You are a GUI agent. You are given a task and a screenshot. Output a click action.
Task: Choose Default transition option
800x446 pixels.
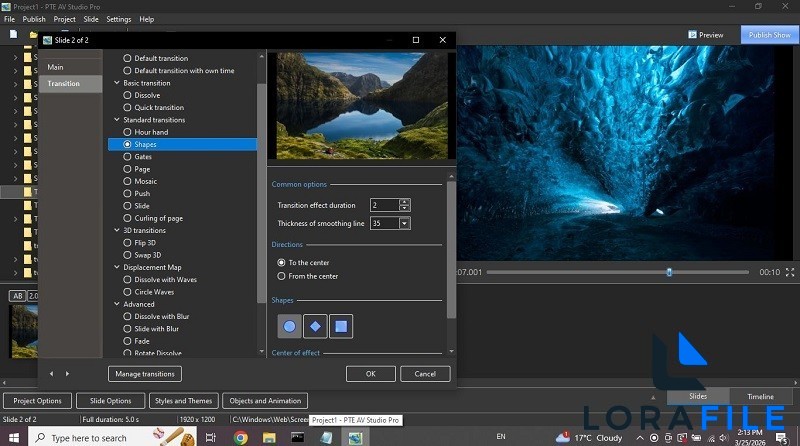click(156, 58)
